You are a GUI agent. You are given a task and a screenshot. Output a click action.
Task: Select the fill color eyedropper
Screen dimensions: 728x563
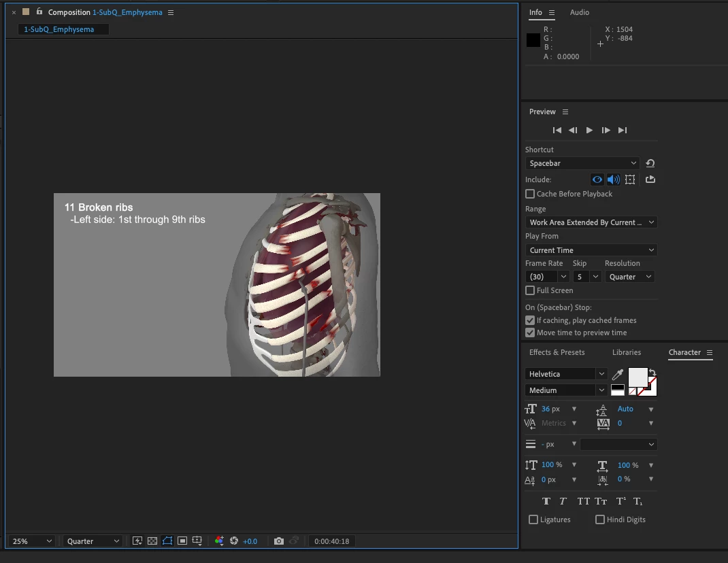click(x=618, y=375)
